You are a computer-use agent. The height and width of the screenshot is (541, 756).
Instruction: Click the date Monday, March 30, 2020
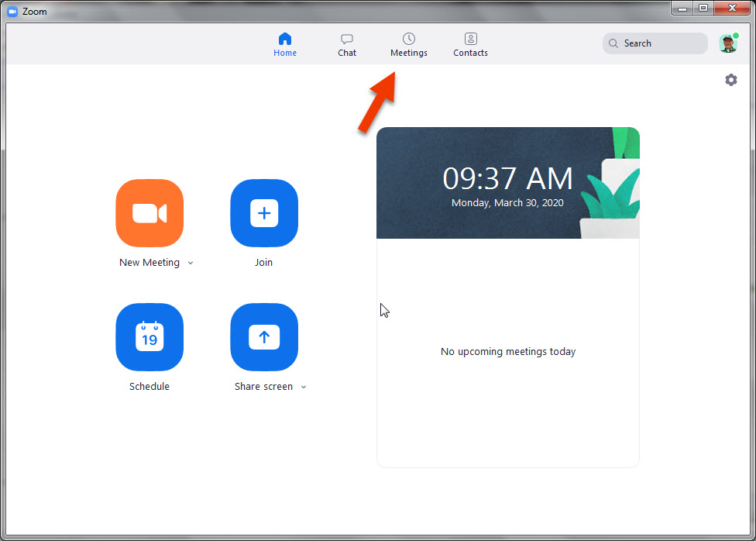click(x=507, y=203)
